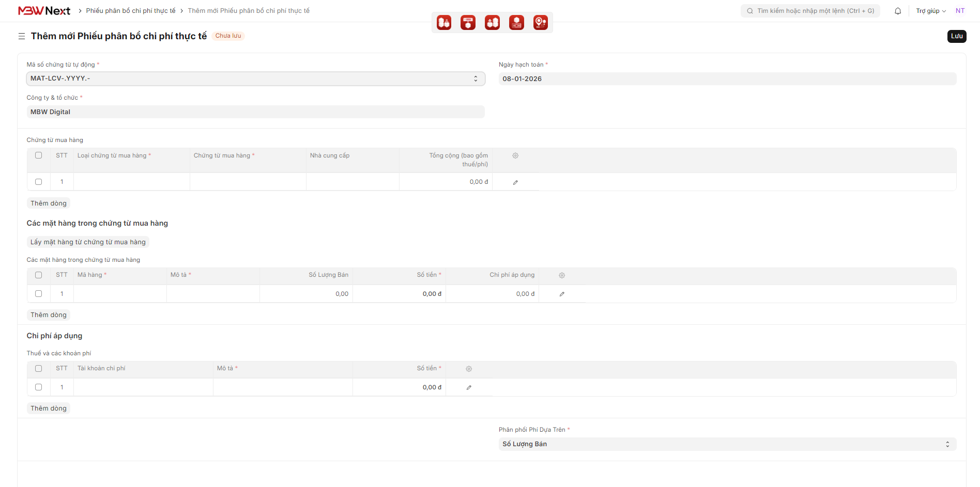Screen dimensions: 980x487
Task: Toggle the sidebar hamburger menu
Action: 22,36
